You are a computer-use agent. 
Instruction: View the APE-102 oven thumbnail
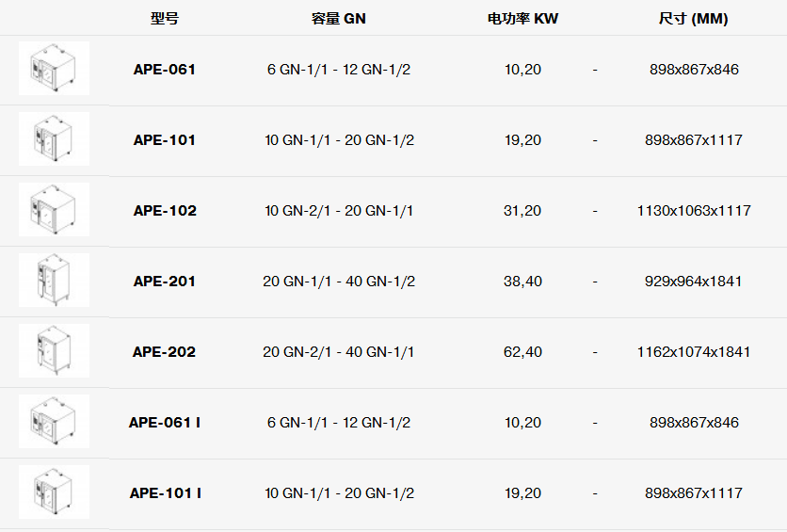coord(55,209)
